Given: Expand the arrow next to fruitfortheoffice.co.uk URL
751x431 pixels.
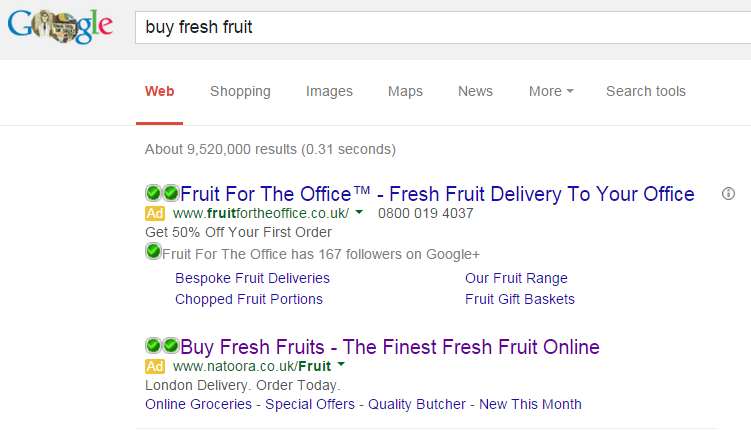Looking at the screenshot, I should click(x=359, y=212).
